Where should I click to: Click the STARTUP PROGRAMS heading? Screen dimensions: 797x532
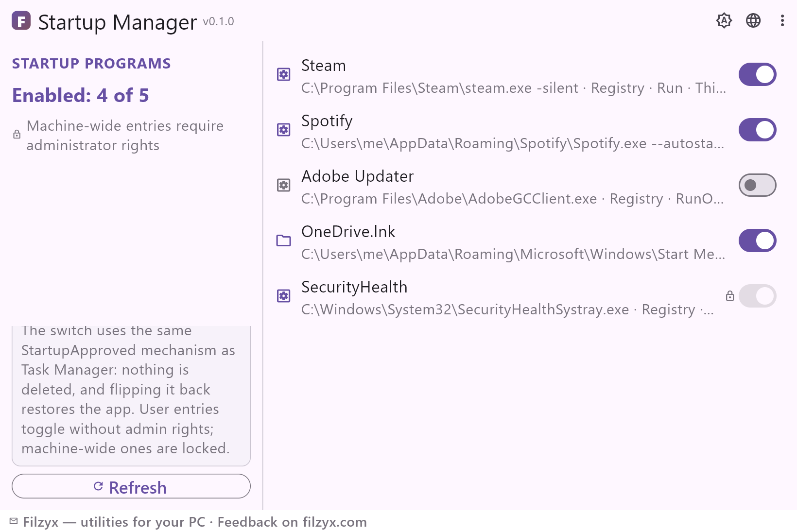click(x=91, y=64)
